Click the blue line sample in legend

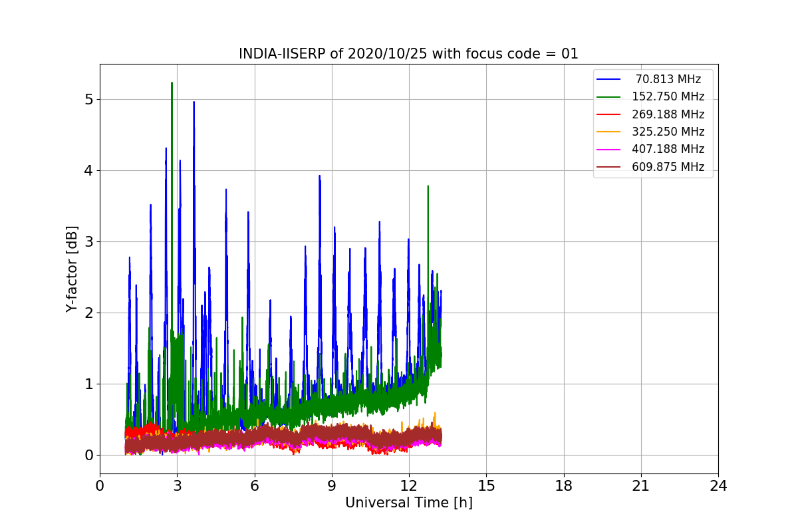pos(608,79)
